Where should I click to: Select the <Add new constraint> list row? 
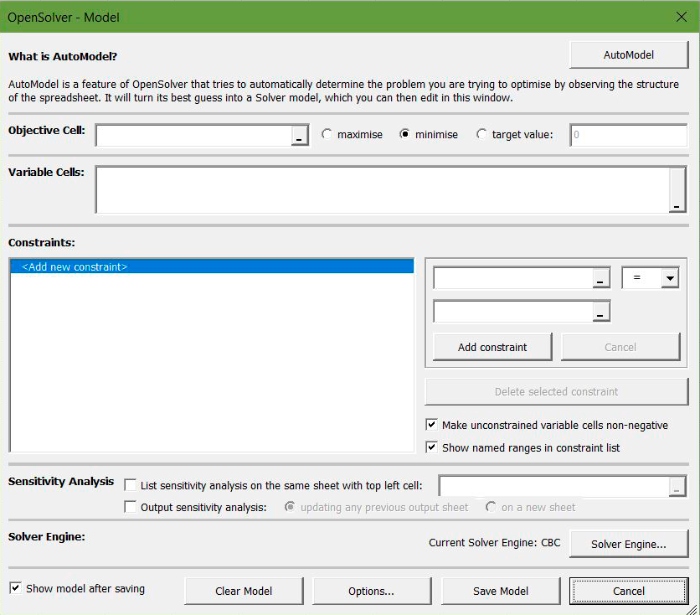pos(212,266)
